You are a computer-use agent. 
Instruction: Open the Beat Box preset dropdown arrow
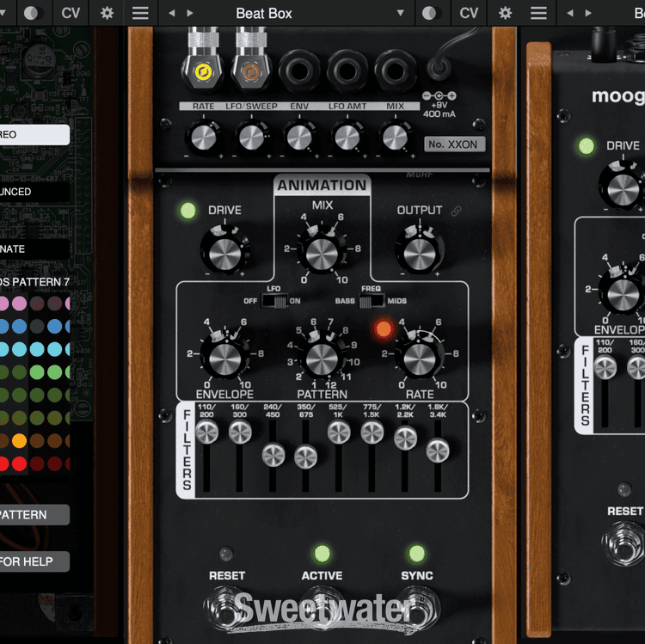coord(400,13)
